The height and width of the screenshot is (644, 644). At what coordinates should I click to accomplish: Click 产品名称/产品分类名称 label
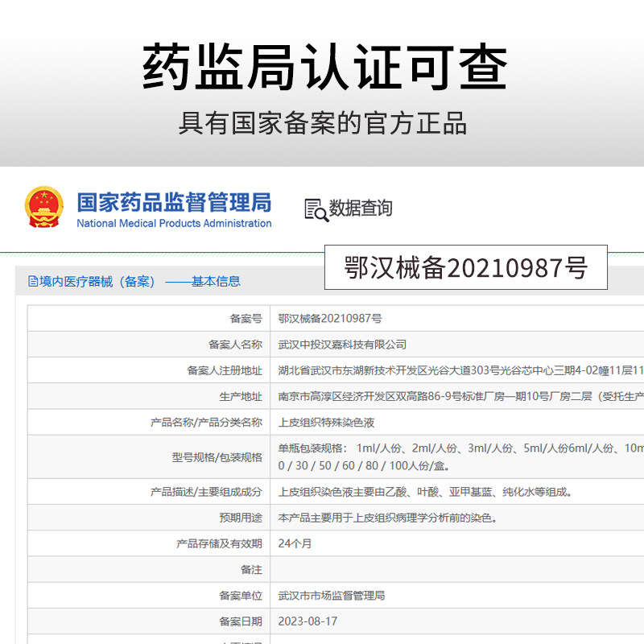206,422
